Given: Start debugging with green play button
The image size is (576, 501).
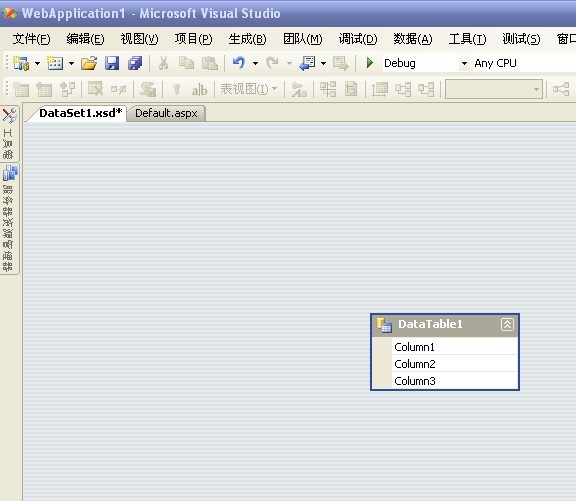Looking at the screenshot, I should (x=370, y=63).
